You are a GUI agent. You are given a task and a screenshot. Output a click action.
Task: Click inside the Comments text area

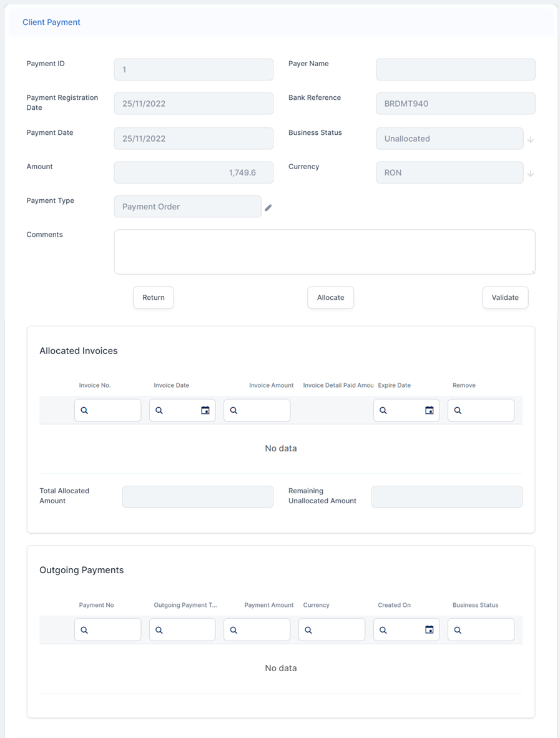[x=324, y=252]
